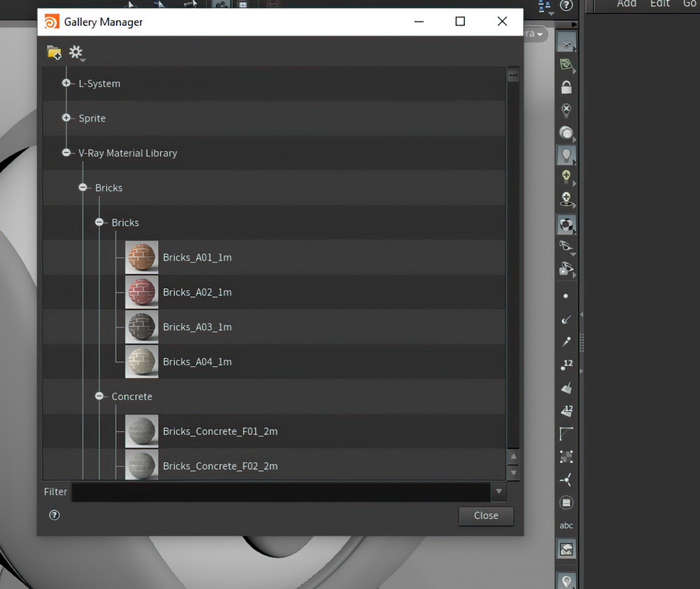Viewport: 700px width, 589px height.
Task: Collapse the Concrete subfolder
Action: coord(99,396)
